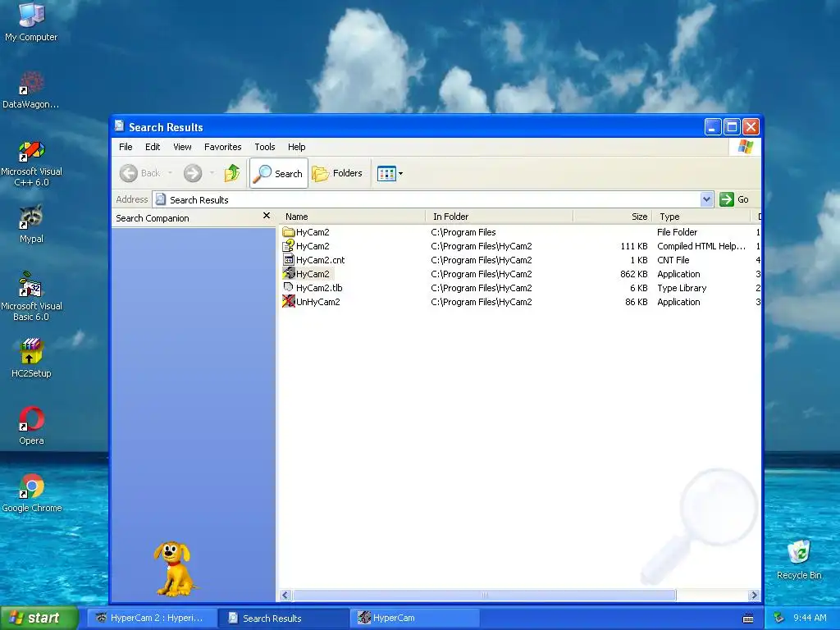This screenshot has width=840, height=630.
Task: Select the HyCam2.cnt file
Action: (x=314, y=260)
